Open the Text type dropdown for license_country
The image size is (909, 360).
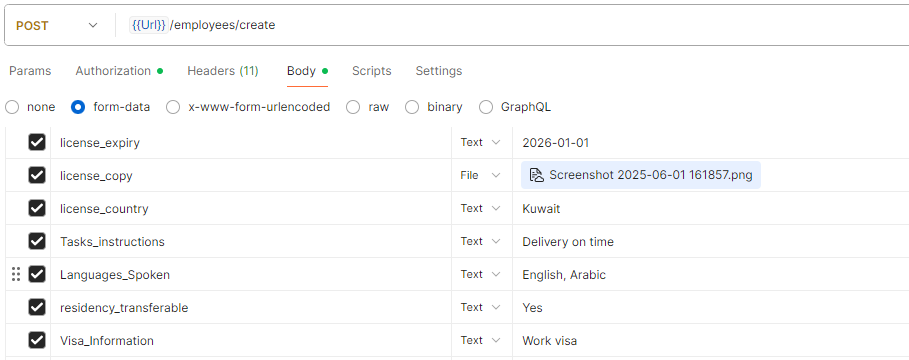click(481, 208)
